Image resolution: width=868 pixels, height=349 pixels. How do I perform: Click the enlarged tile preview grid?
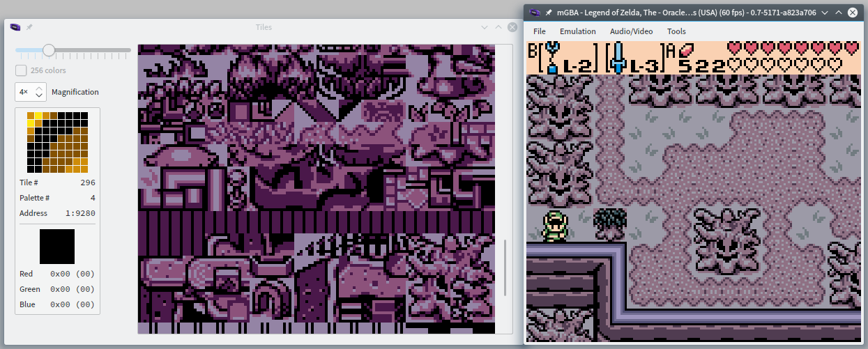coord(57,142)
